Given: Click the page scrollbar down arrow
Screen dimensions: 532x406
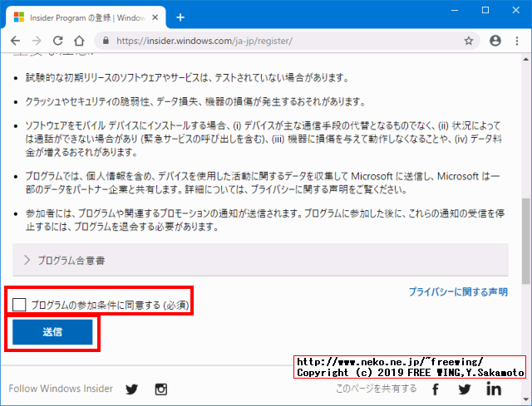Looking at the screenshot, I should tap(526, 399).
